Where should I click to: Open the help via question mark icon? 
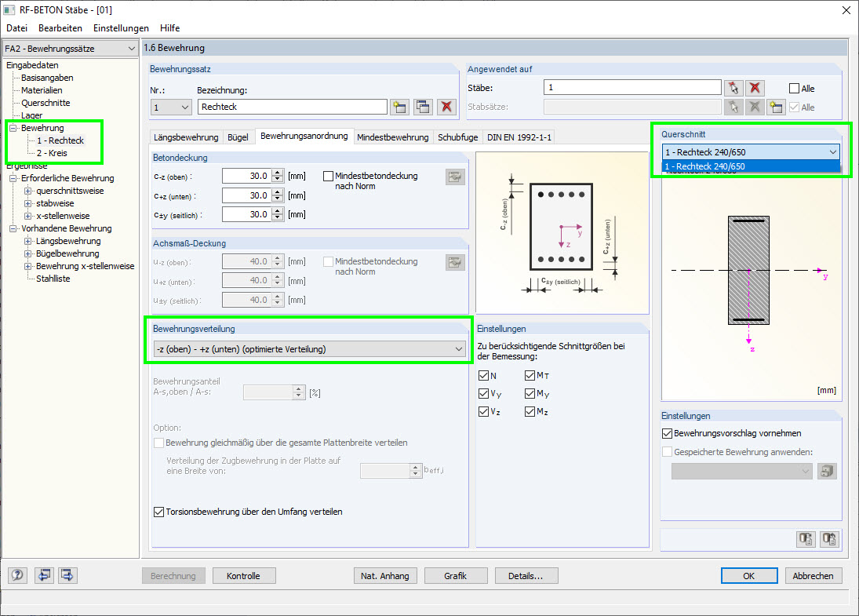pos(16,575)
